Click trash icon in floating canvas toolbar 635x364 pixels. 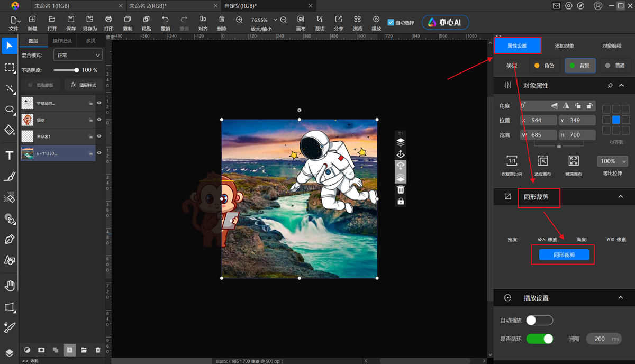click(x=401, y=189)
